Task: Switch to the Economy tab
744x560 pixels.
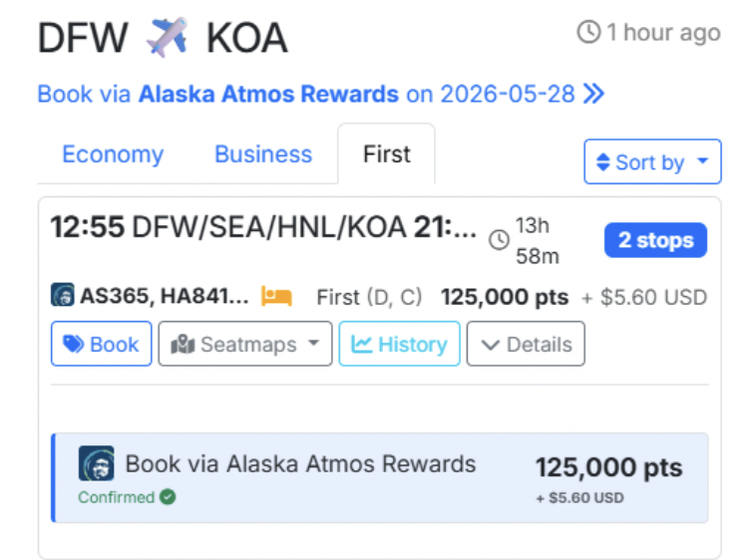Action: 113,154
